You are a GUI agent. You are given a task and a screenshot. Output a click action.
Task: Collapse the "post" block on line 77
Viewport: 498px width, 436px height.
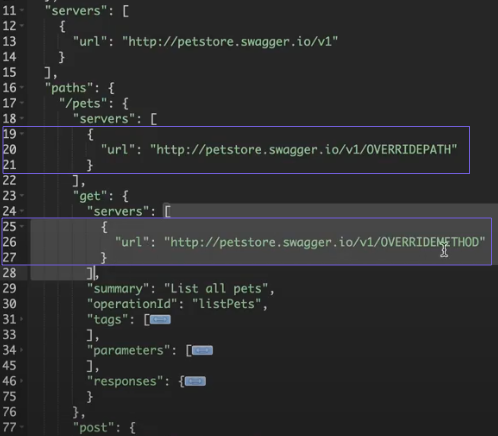click(22, 427)
